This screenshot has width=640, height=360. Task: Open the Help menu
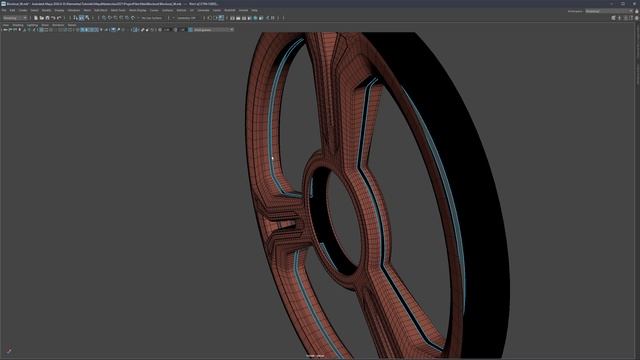(254, 10)
